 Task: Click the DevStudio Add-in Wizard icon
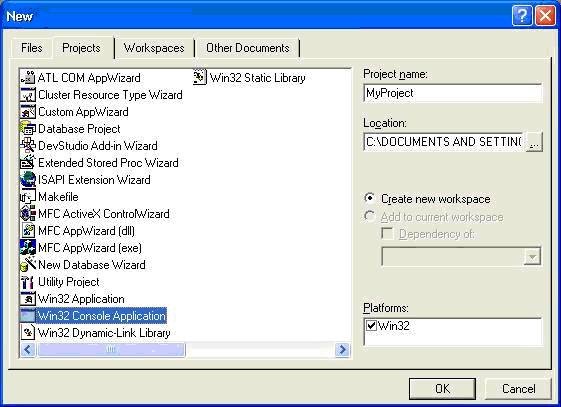click(x=28, y=146)
